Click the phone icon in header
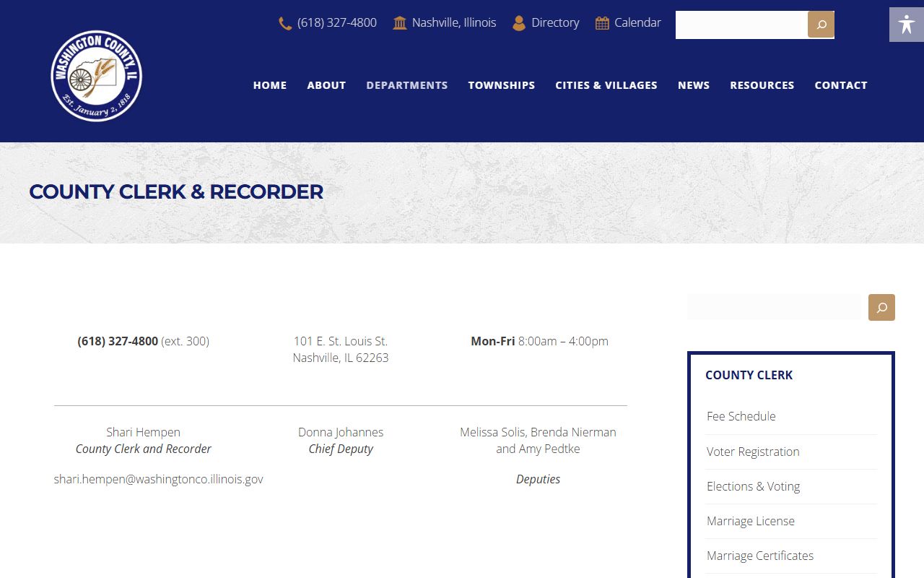The image size is (924, 578). [x=285, y=23]
